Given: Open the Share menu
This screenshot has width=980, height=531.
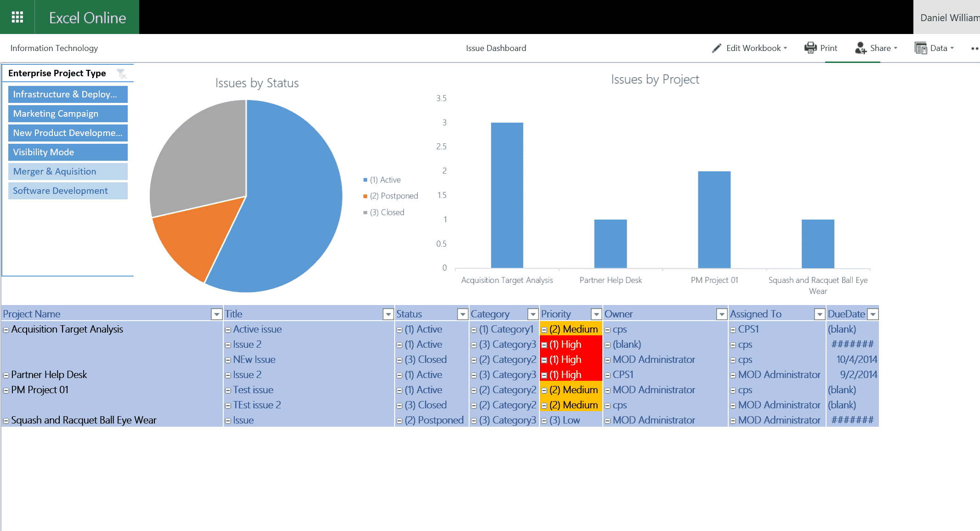Looking at the screenshot, I should (x=876, y=48).
